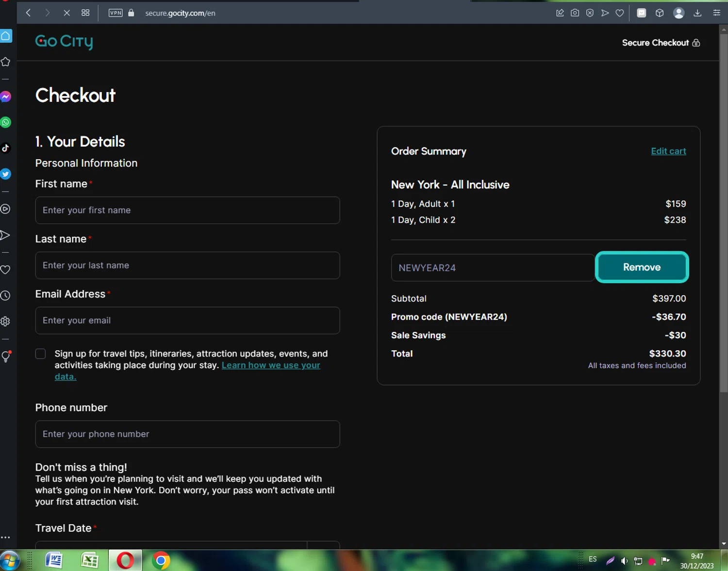Open the sidebar three-dots menu

[x=5, y=538]
